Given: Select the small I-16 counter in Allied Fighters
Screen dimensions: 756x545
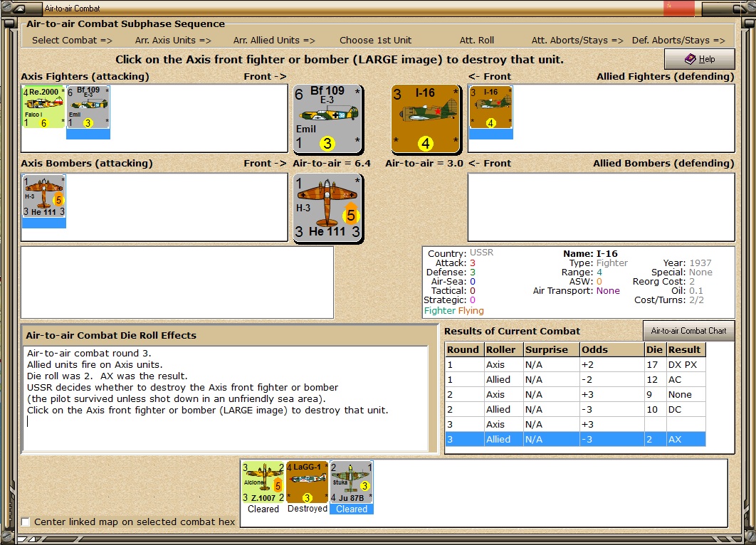Looking at the screenshot, I should 490,107.
